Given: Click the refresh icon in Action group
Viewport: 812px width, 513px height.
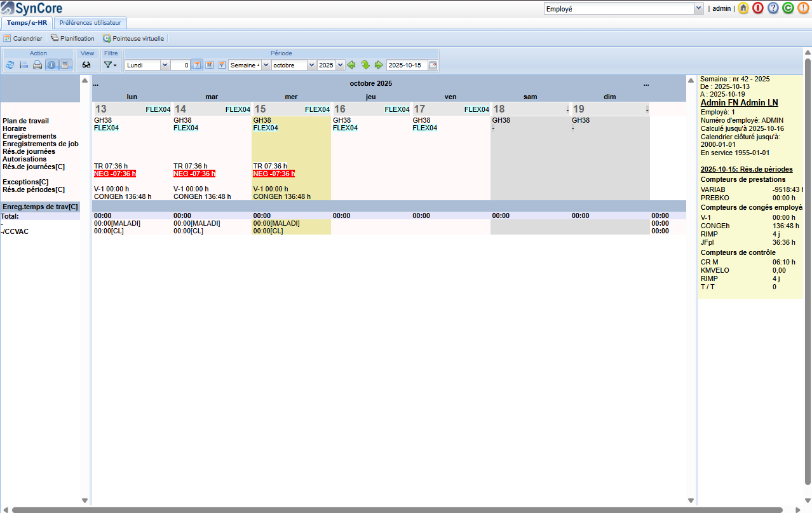Looking at the screenshot, I should tap(10, 65).
